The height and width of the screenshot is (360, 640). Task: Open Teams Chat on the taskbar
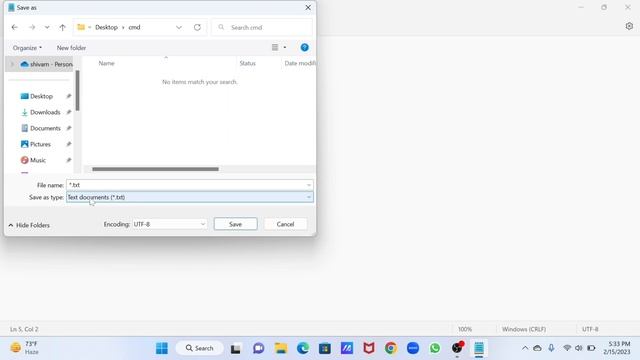[258, 348]
